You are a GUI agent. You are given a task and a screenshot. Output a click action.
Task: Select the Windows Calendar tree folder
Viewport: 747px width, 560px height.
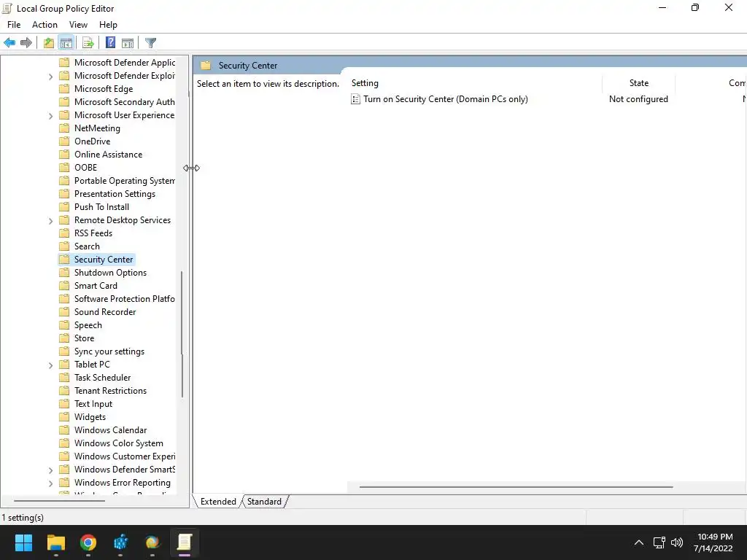[111, 430]
